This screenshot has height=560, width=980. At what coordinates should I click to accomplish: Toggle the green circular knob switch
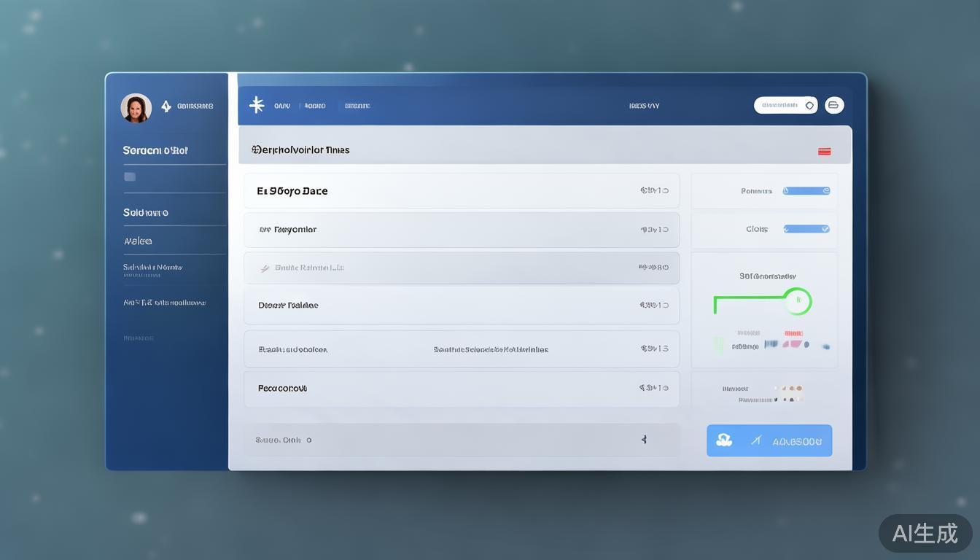click(798, 300)
